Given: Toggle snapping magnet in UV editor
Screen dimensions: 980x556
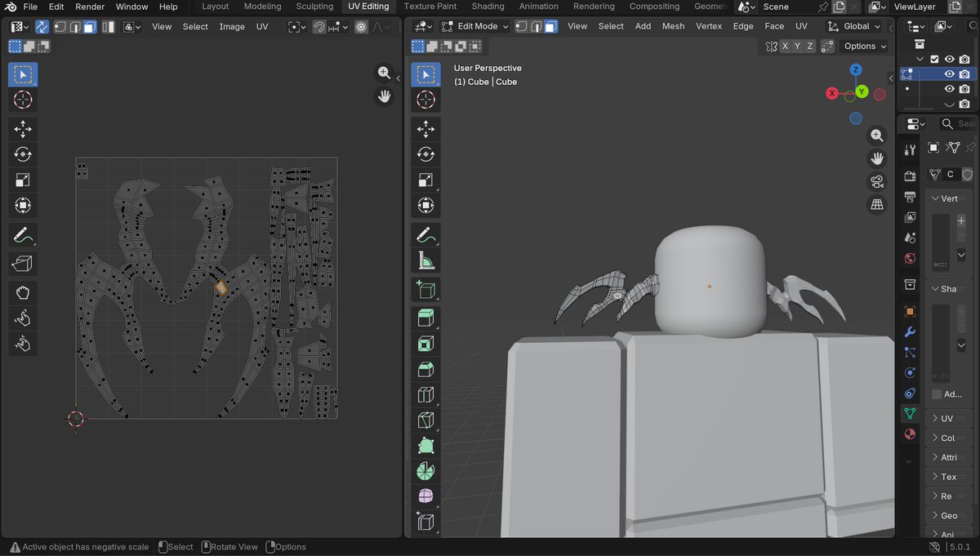Looking at the screenshot, I should point(319,26).
